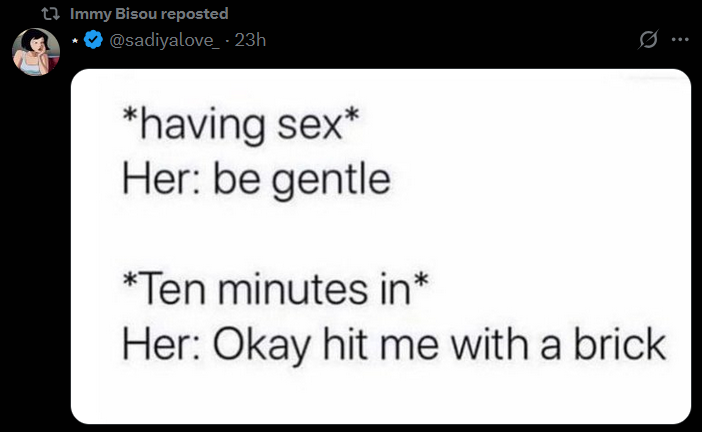
Task: Open the @sadiyalove_ handle link
Action: (165, 40)
